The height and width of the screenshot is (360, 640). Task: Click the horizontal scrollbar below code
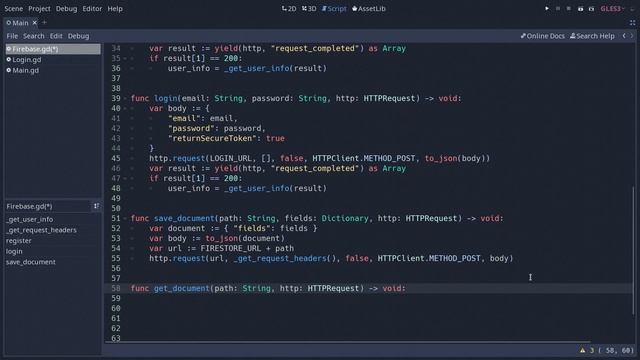tap(347, 342)
